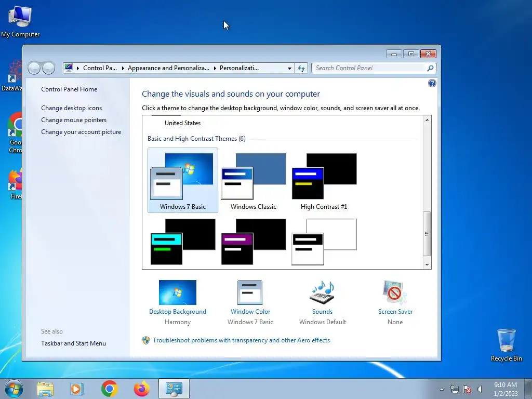
Task: Click the Window Color text link
Action: (250, 312)
